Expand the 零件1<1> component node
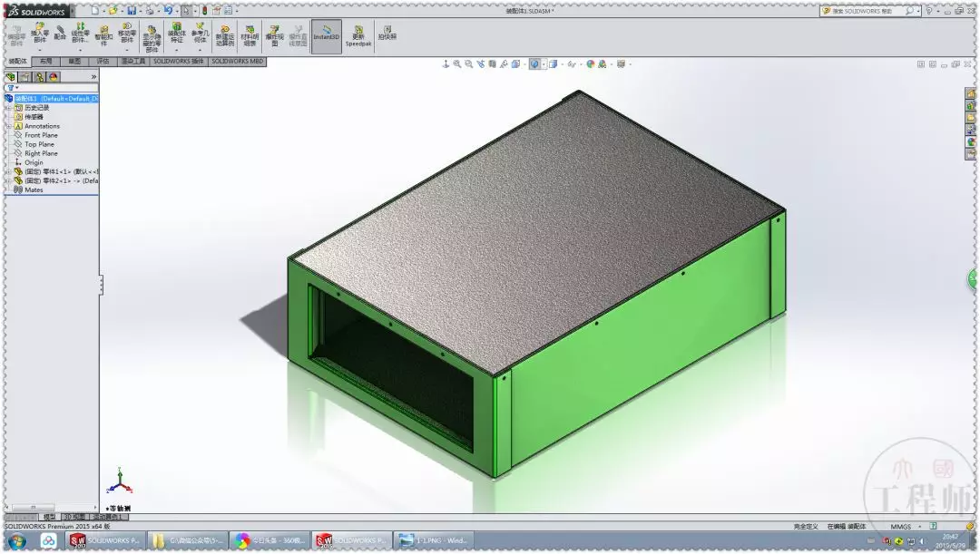 click(x=9, y=171)
